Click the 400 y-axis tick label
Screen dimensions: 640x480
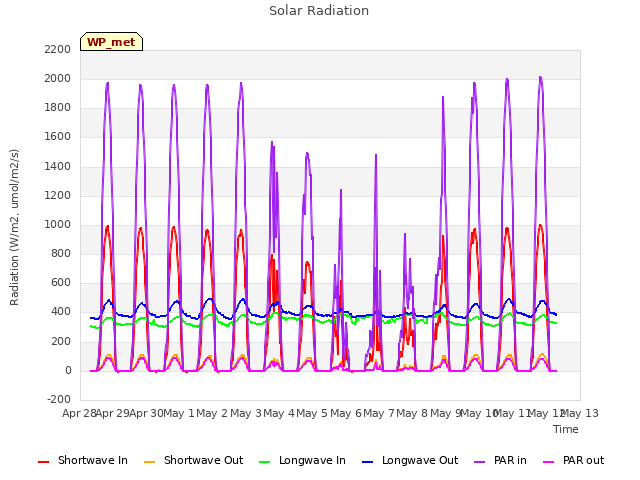pyautogui.click(x=61, y=312)
